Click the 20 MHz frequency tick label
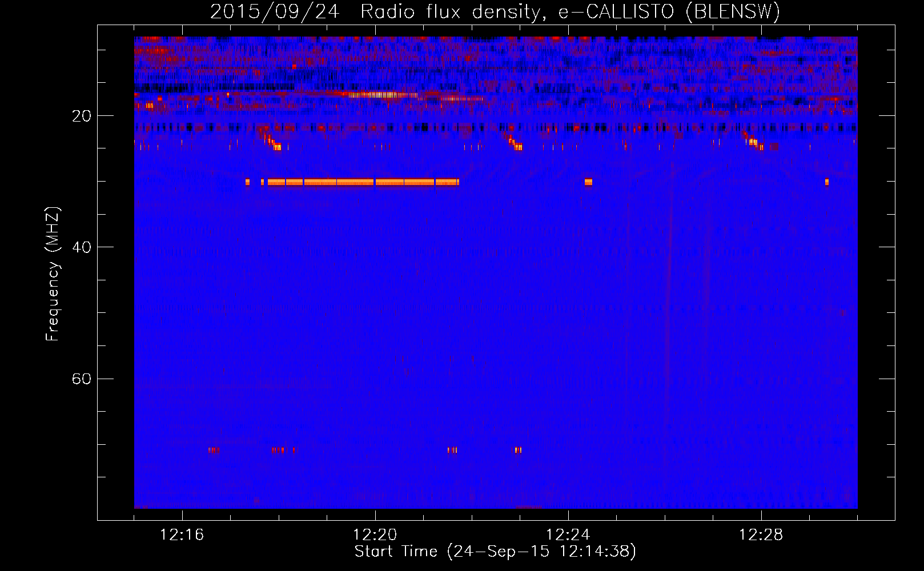Screen dimensions: 924x571 pos(82,116)
